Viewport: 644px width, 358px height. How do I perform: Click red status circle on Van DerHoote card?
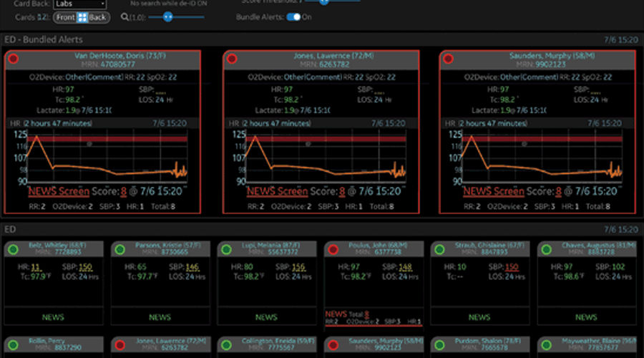(x=13, y=59)
